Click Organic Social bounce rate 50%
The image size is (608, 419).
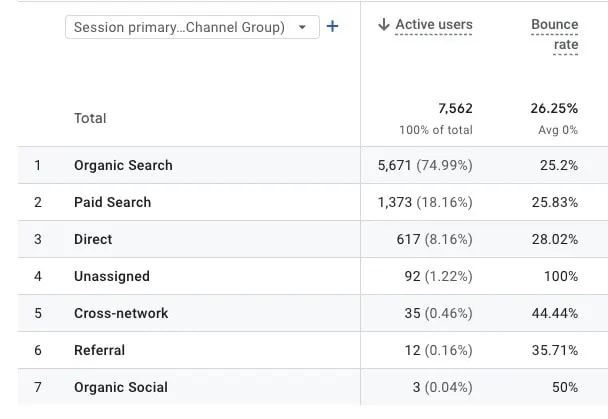click(x=565, y=387)
